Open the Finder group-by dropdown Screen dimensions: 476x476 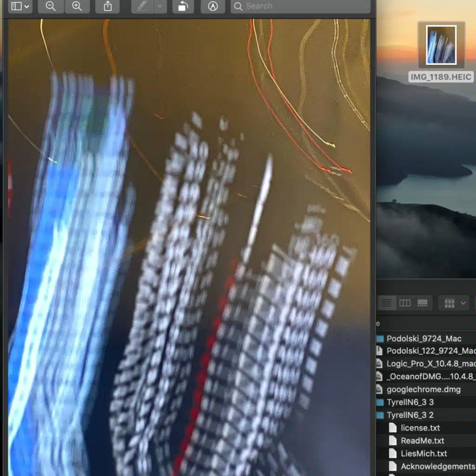[x=455, y=303]
